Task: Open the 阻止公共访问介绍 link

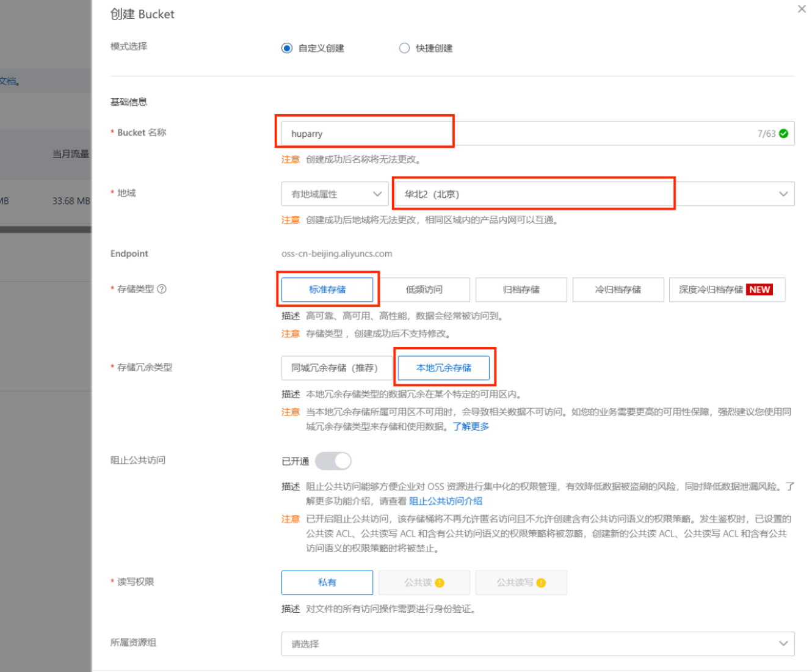Action: (446, 501)
